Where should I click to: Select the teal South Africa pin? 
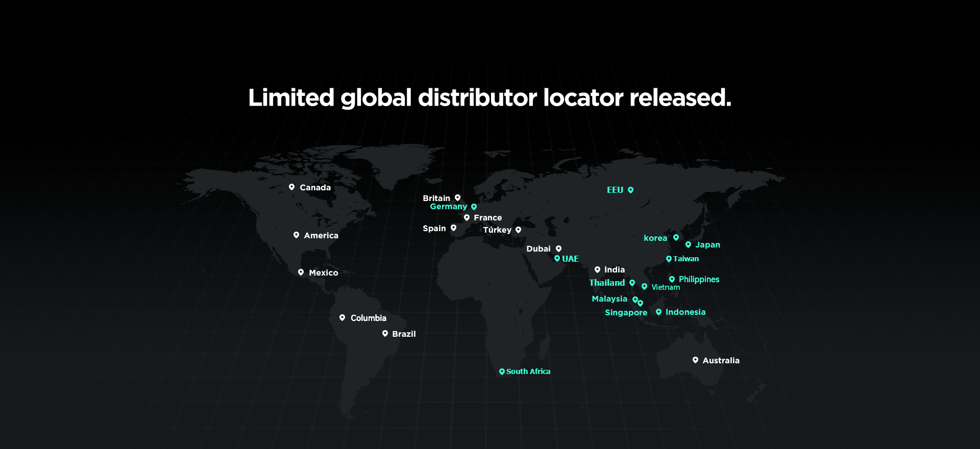[x=502, y=372]
